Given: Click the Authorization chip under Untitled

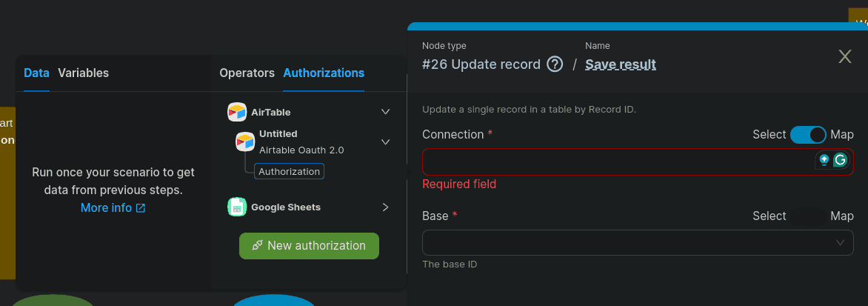Looking at the screenshot, I should click(x=289, y=171).
